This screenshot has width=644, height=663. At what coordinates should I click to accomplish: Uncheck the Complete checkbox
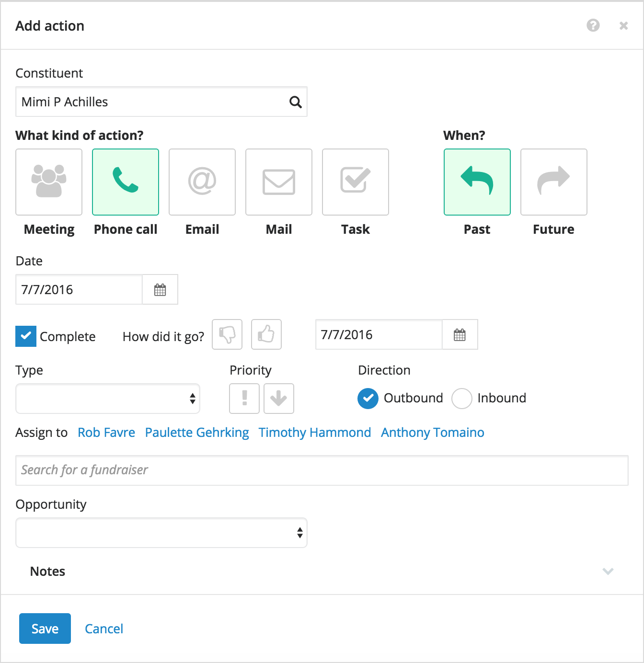click(26, 336)
